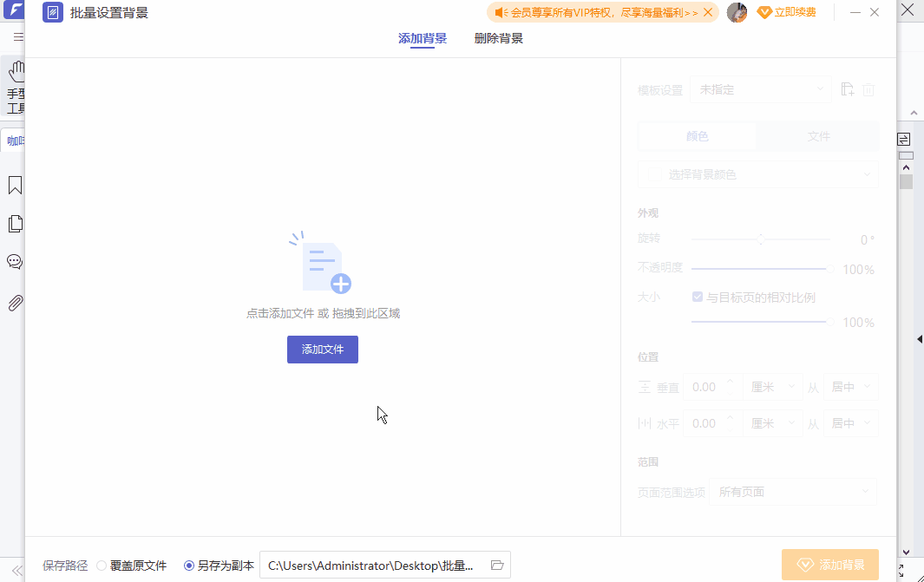
Task: Open the bookmarks panel on the left sidebar
Action: point(15,185)
